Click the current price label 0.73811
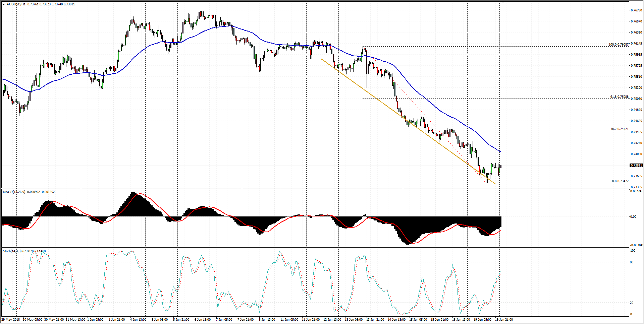Screen dimensions: 644x324 [636, 166]
